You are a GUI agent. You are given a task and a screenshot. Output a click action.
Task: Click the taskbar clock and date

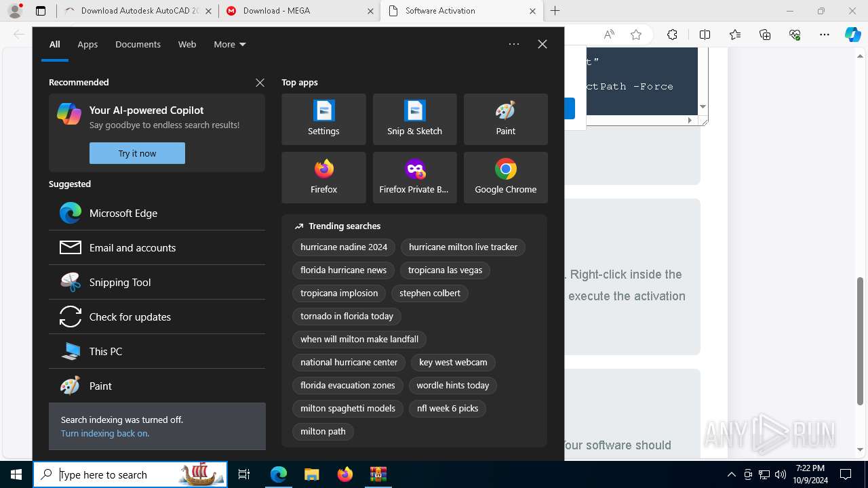[x=810, y=474]
